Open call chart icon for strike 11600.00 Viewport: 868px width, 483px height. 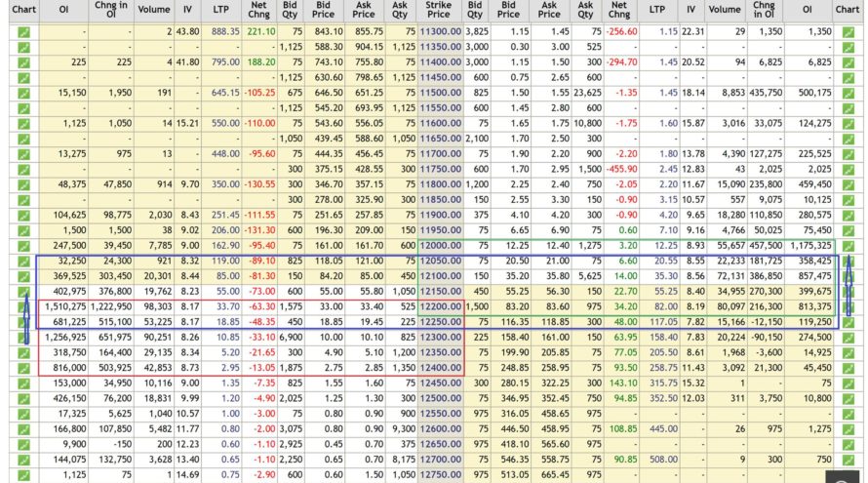(23, 124)
